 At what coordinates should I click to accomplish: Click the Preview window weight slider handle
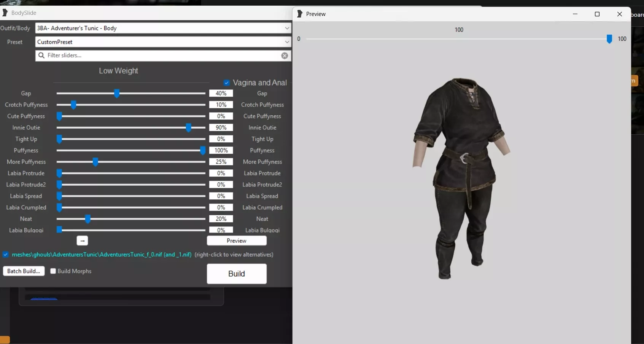point(609,39)
